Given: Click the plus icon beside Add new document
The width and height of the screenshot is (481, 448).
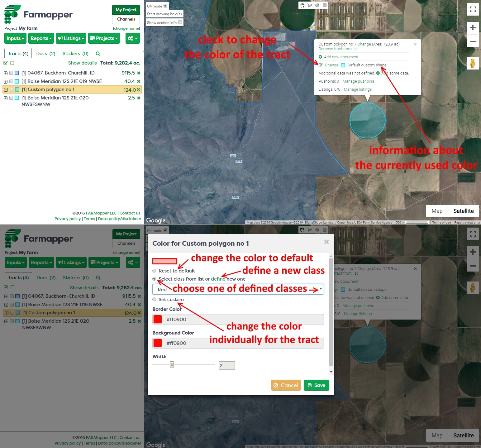Looking at the screenshot, I should click(x=320, y=57).
